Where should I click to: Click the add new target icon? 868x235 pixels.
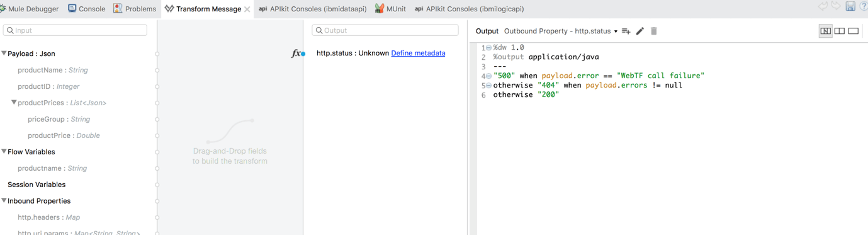(626, 31)
